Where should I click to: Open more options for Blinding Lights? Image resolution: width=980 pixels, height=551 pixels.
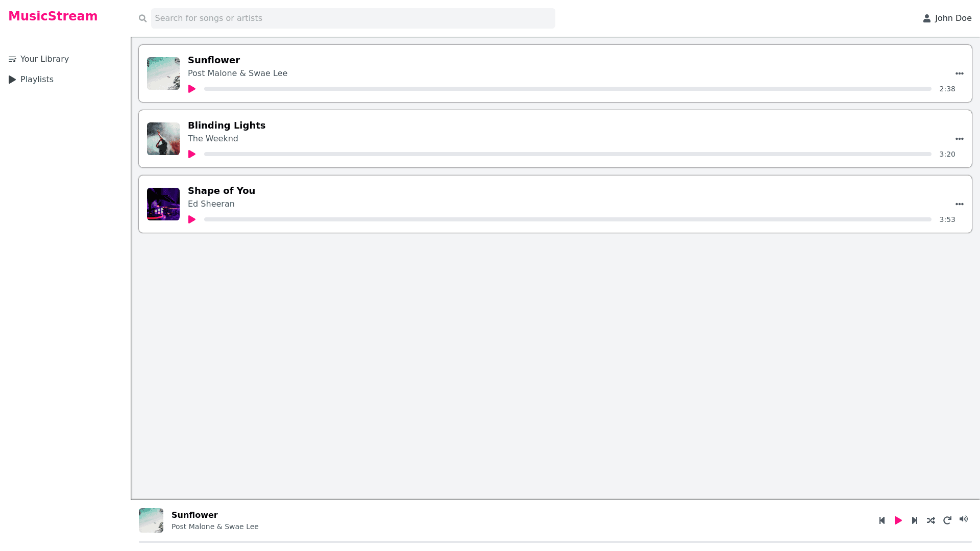960,139
